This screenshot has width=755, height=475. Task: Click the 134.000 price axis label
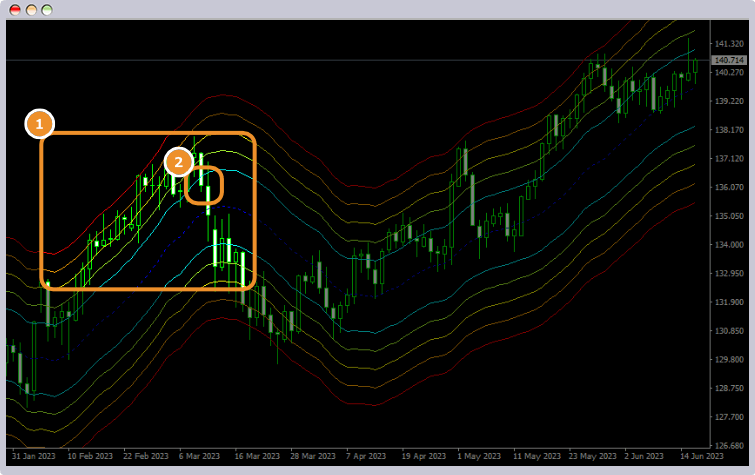pos(729,245)
